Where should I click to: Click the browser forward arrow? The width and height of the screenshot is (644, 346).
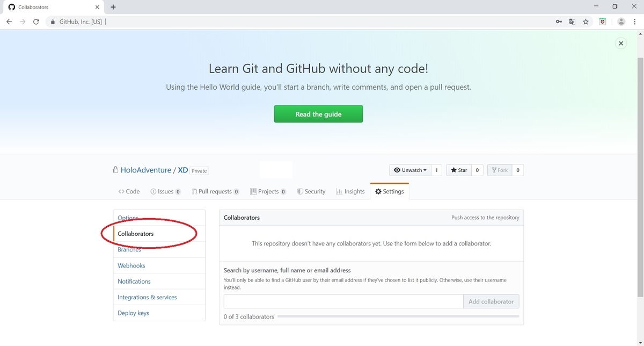coord(23,22)
